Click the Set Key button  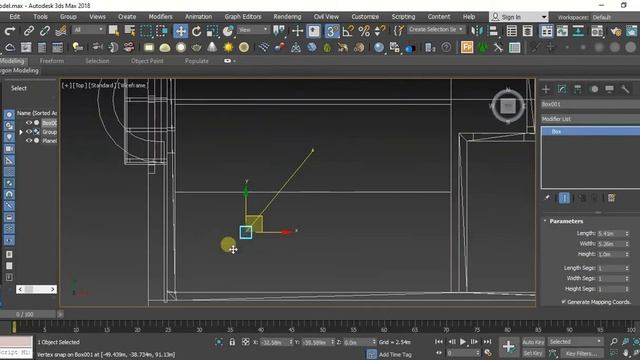(533, 353)
